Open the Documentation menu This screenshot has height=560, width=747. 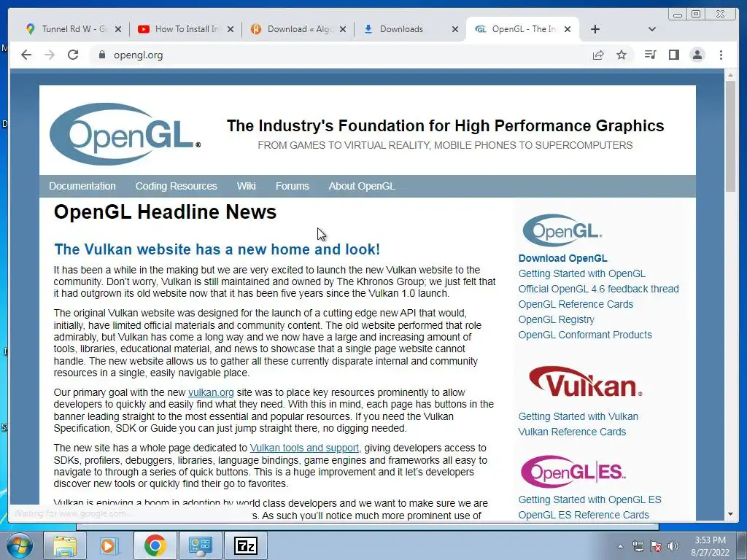click(x=82, y=186)
